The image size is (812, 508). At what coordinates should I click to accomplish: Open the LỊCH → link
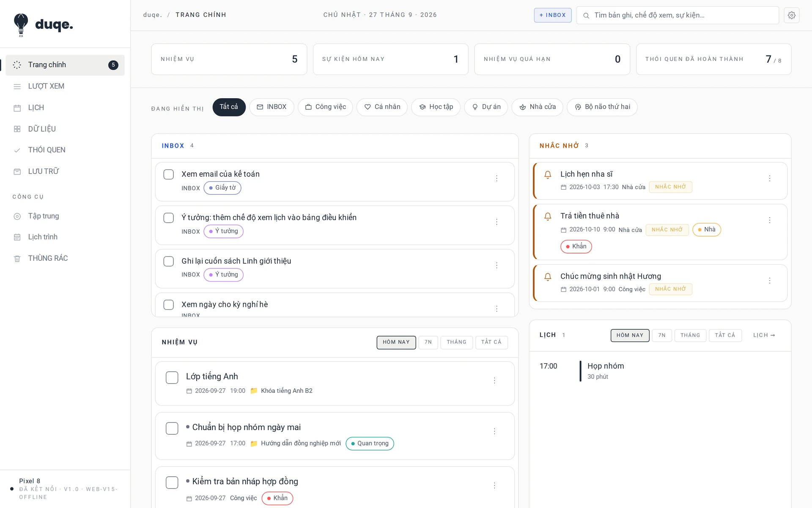tap(764, 335)
